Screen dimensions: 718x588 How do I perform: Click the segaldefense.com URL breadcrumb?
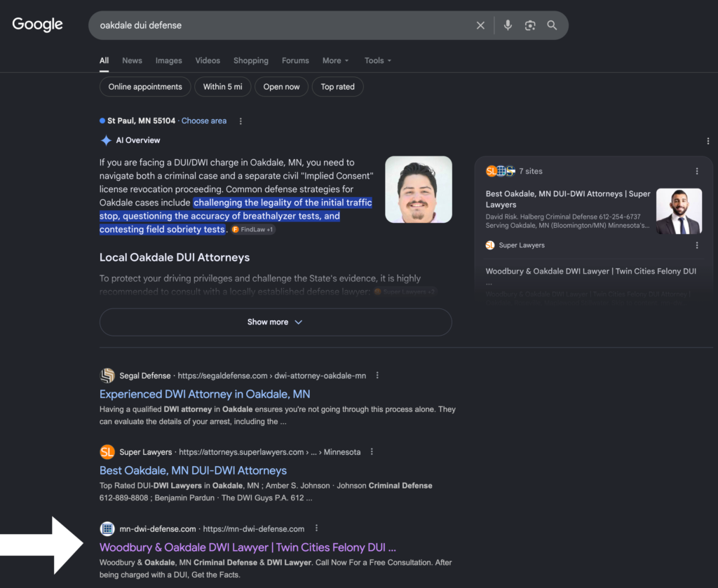pos(271,376)
